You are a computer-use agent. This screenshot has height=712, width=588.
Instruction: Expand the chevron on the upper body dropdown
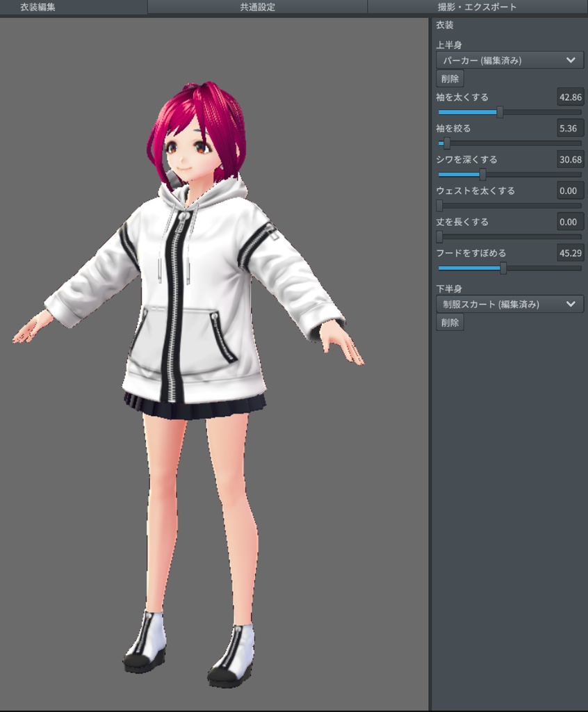click(569, 60)
